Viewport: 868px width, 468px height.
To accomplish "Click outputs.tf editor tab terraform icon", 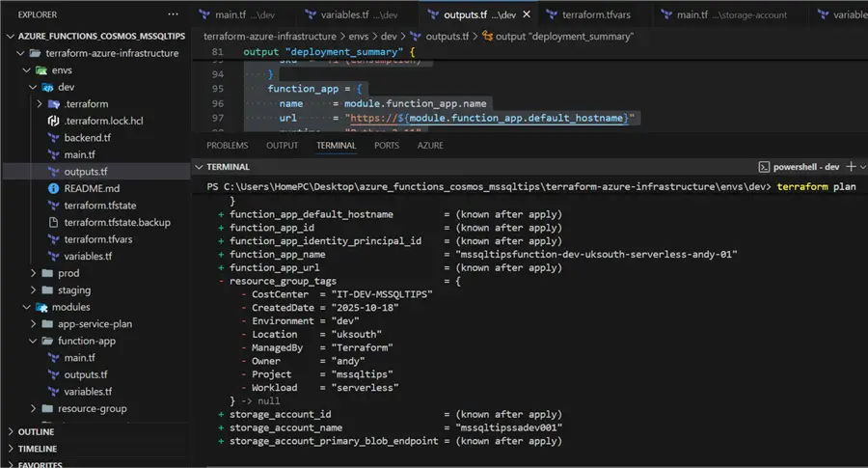I will coord(433,14).
